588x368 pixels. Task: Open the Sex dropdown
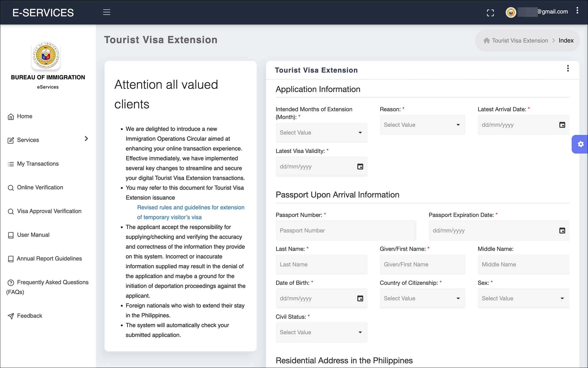click(x=523, y=298)
